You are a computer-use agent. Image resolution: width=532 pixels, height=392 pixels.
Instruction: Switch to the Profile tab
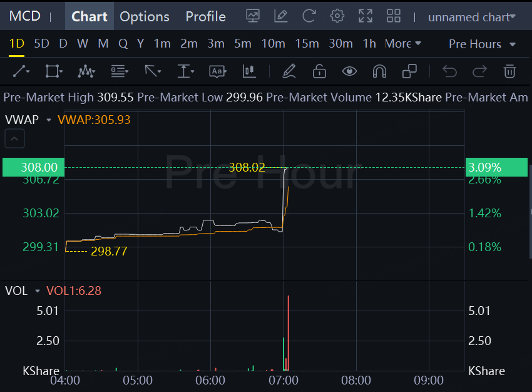(206, 16)
